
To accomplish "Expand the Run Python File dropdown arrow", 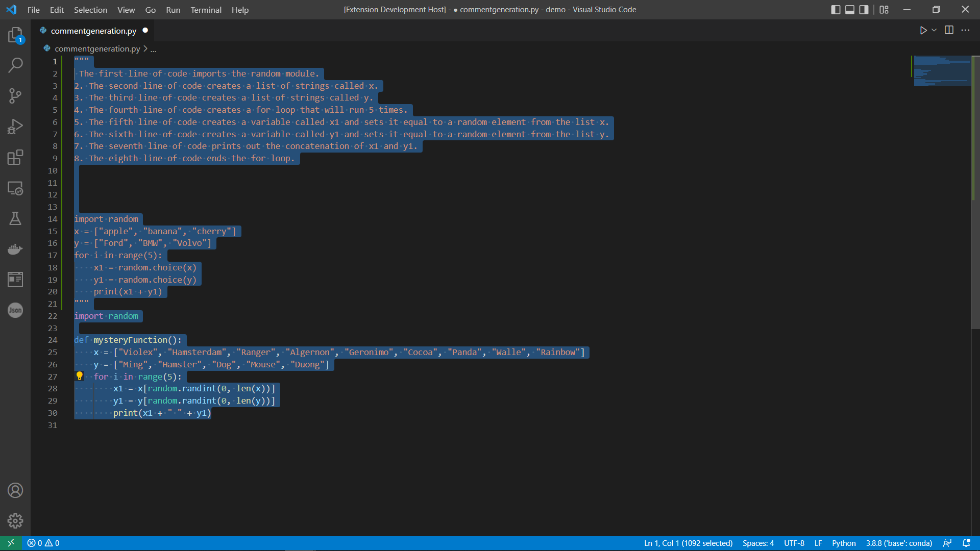I will [934, 30].
